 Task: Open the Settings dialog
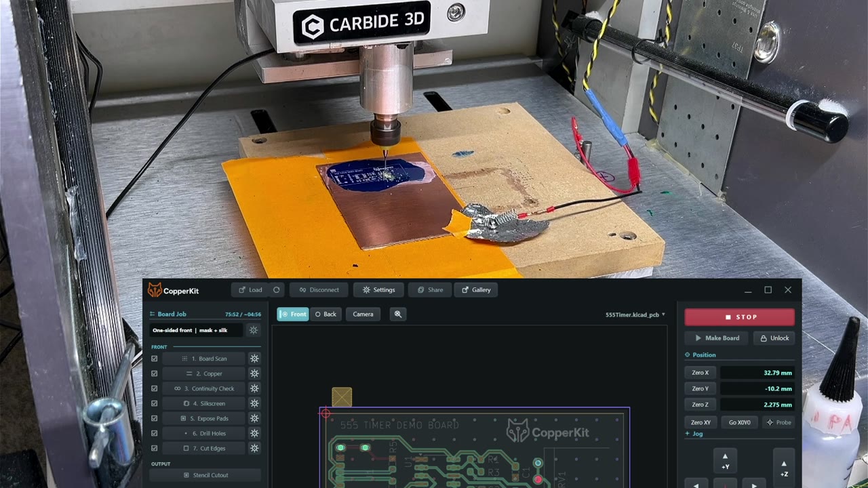tap(378, 290)
